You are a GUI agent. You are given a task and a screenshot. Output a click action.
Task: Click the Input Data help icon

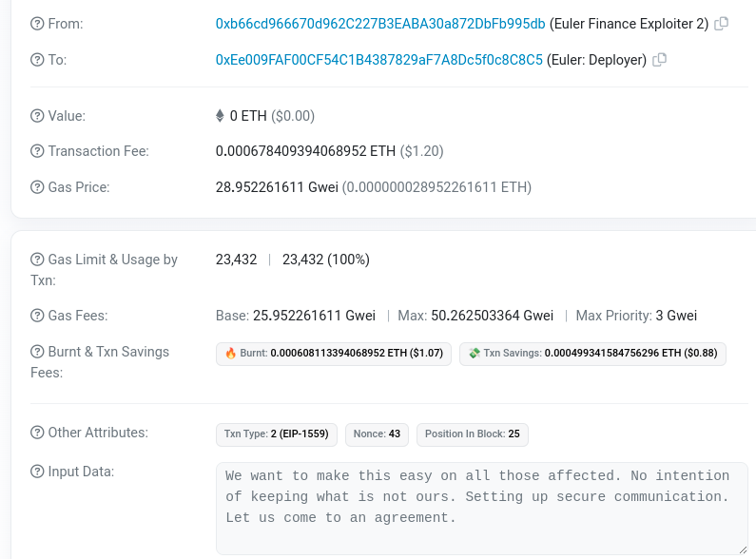[x=37, y=471]
